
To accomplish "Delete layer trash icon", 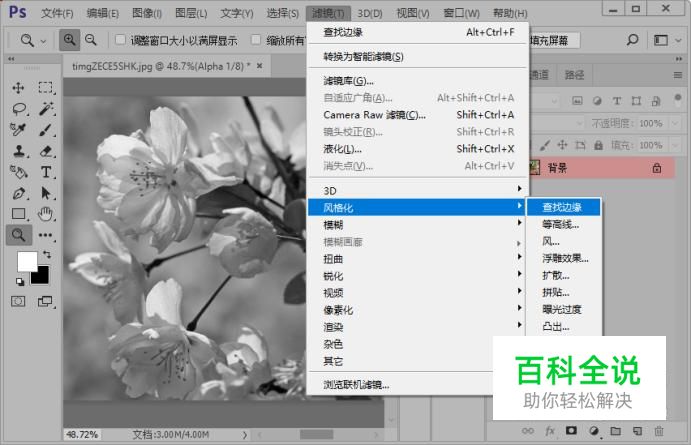I will point(659,430).
